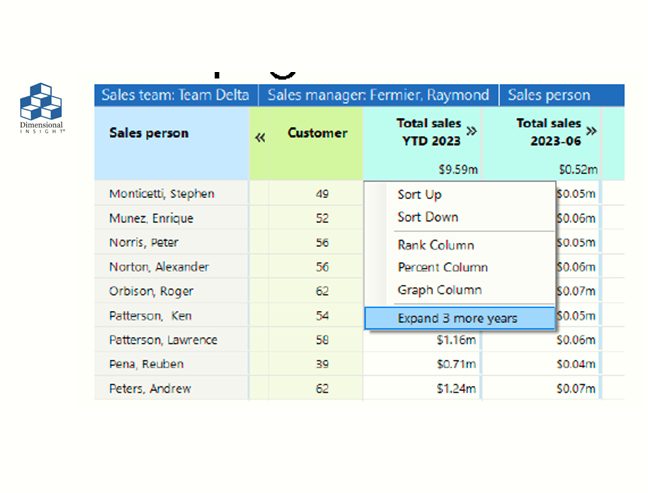Screen dimensions: 648x493
Task: Expand the Total sales YTD 2023 column
Action: [472, 130]
